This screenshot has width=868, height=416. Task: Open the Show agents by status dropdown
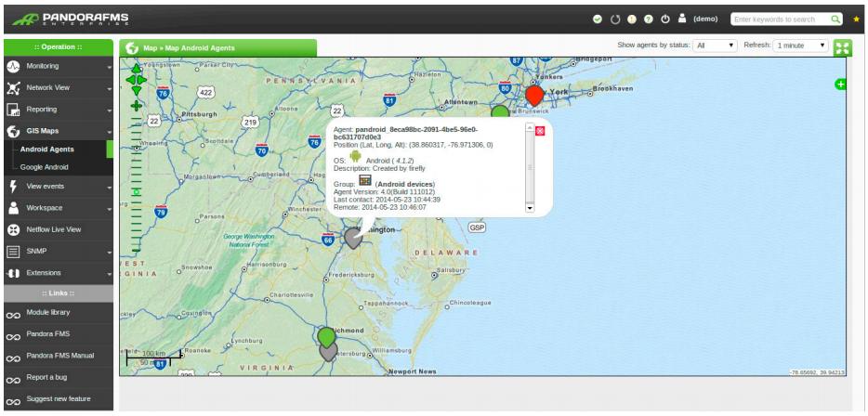[715, 45]
